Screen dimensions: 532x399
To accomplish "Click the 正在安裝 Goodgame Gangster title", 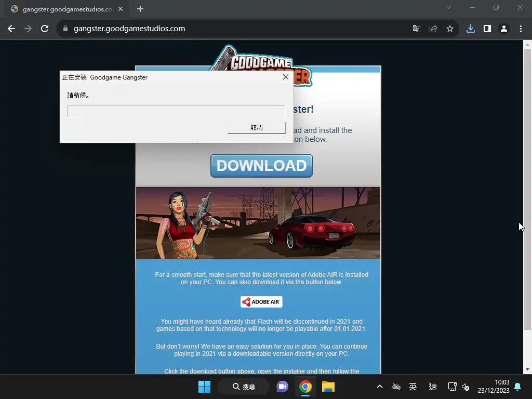I will click(x=105, y=77).
